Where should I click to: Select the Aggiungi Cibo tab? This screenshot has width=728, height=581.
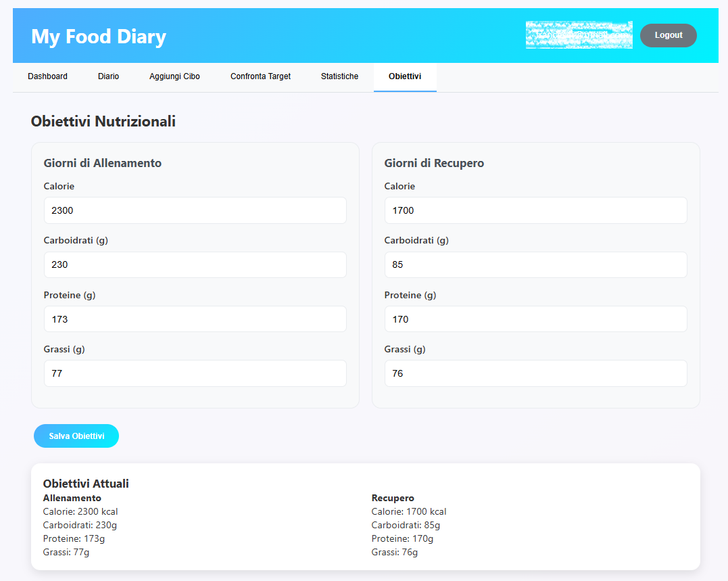click(x=174, y=76)
